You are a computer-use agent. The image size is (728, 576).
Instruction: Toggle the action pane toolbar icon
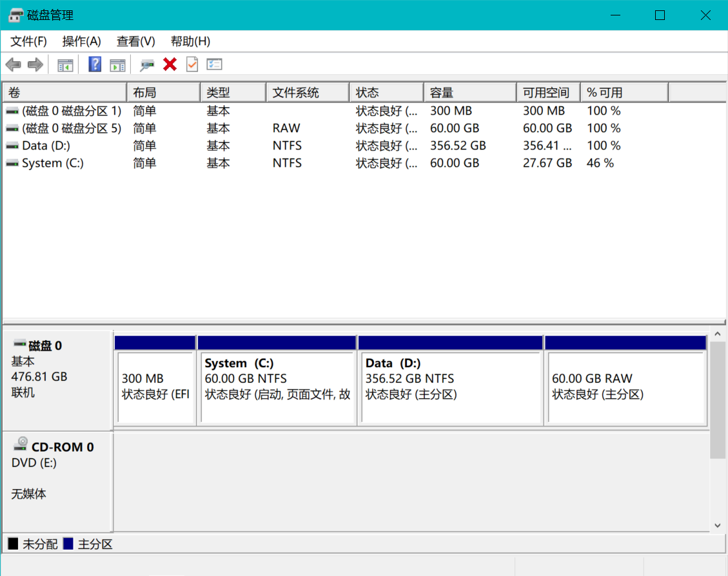tap(117, 65)
